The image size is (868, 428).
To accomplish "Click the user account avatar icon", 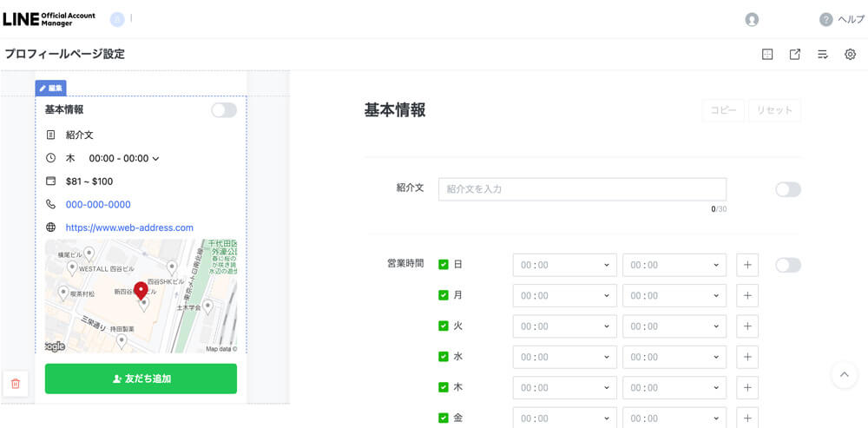I will tap(752, 19).
